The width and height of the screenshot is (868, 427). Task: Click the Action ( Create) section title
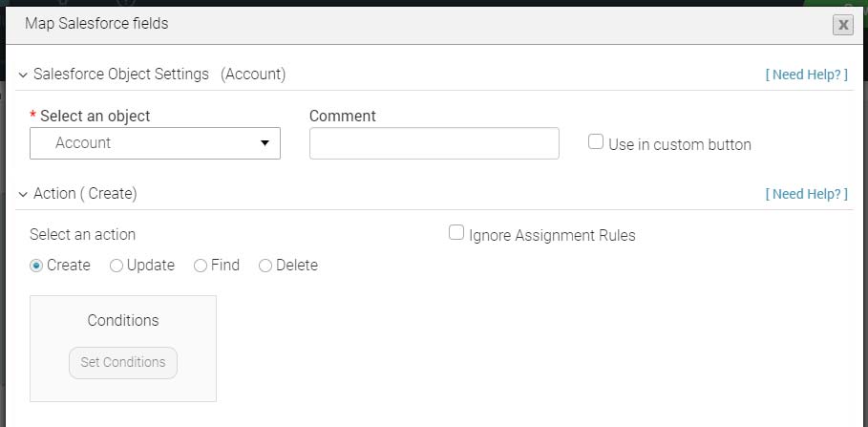[x=85, y=194]
